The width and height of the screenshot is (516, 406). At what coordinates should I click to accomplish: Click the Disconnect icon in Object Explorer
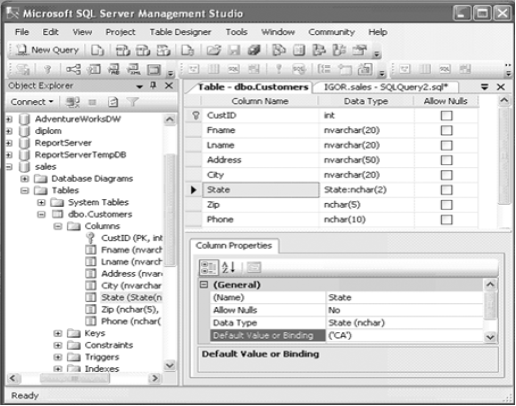73,102
